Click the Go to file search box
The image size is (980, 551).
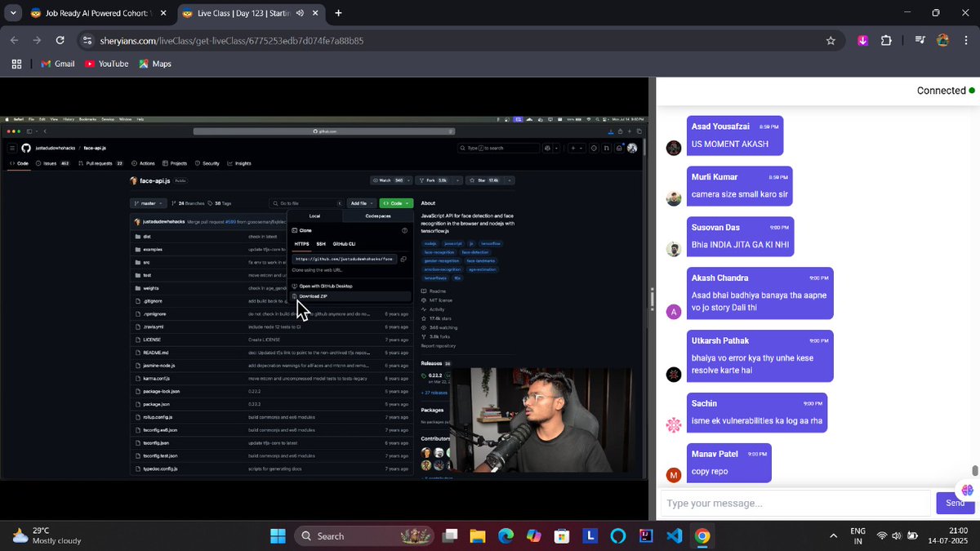click(305, 203)
